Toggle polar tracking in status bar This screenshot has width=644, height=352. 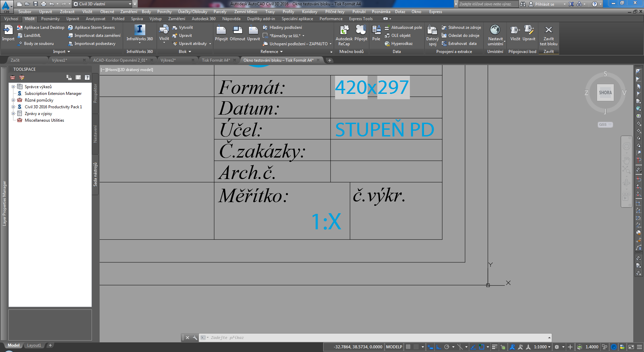tap(447, 347)
